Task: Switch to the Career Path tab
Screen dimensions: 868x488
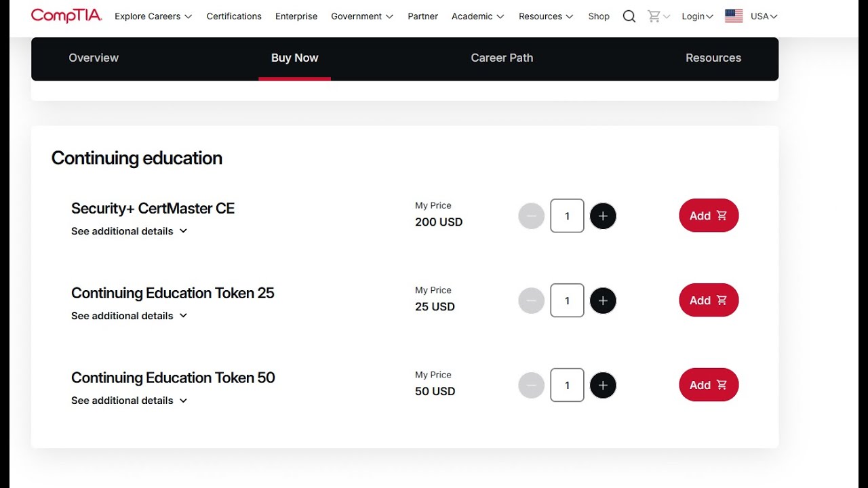Action: coord(502,58)
